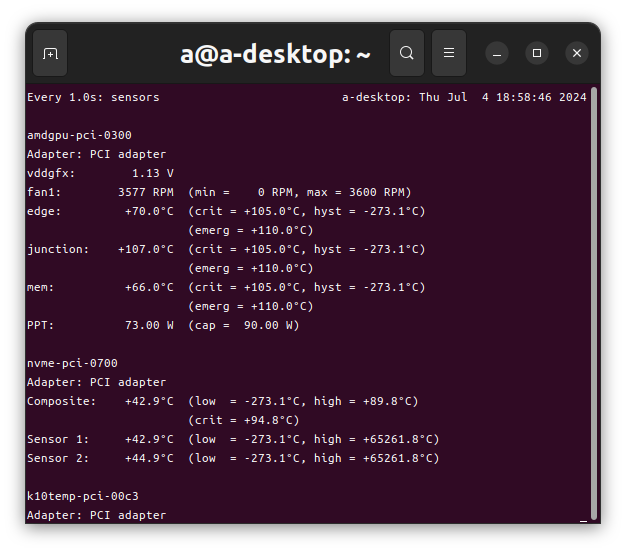Click the vddgfx 1.13 V value

tap(153, 173)
